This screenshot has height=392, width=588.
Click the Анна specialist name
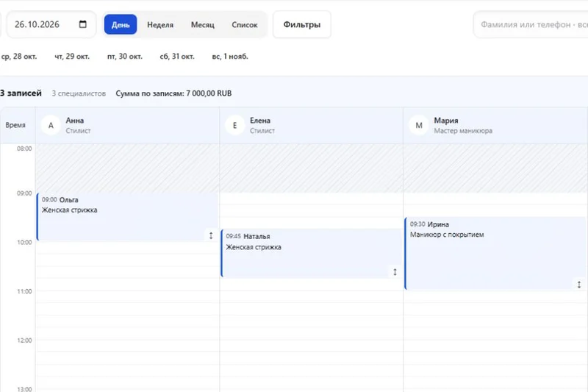click(x=75, y=121)
